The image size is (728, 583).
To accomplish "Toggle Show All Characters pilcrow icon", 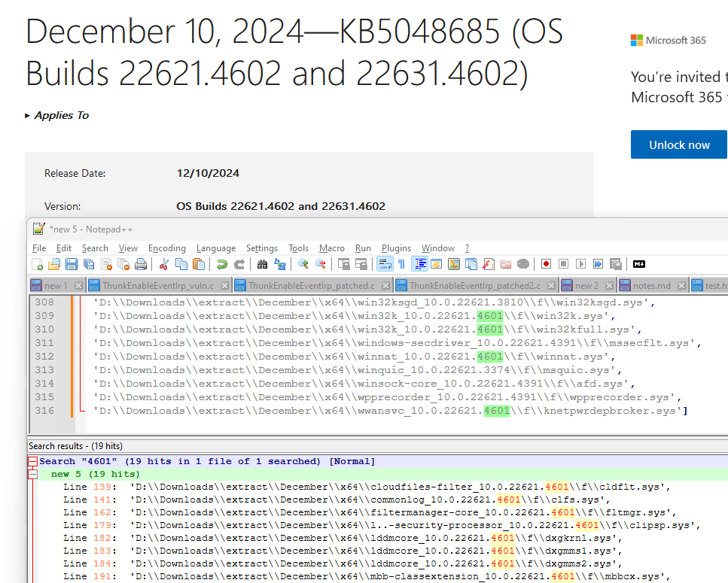I will (401, 264).
